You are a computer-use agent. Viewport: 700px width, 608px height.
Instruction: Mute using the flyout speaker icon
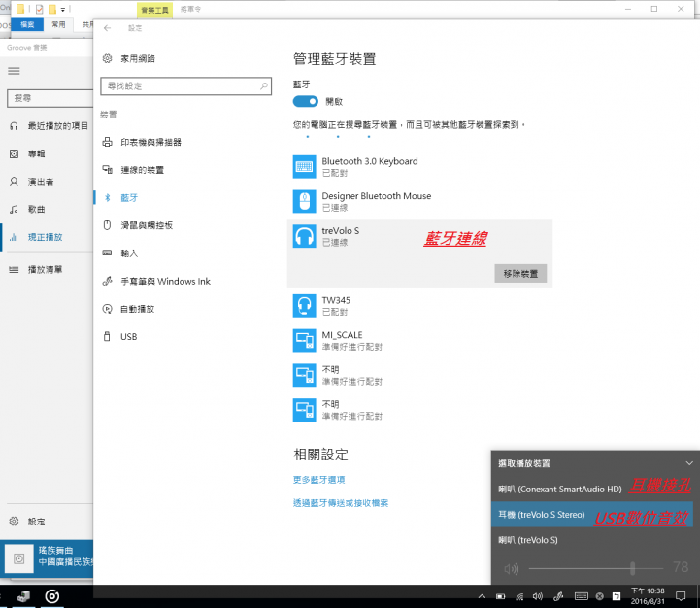511,569
